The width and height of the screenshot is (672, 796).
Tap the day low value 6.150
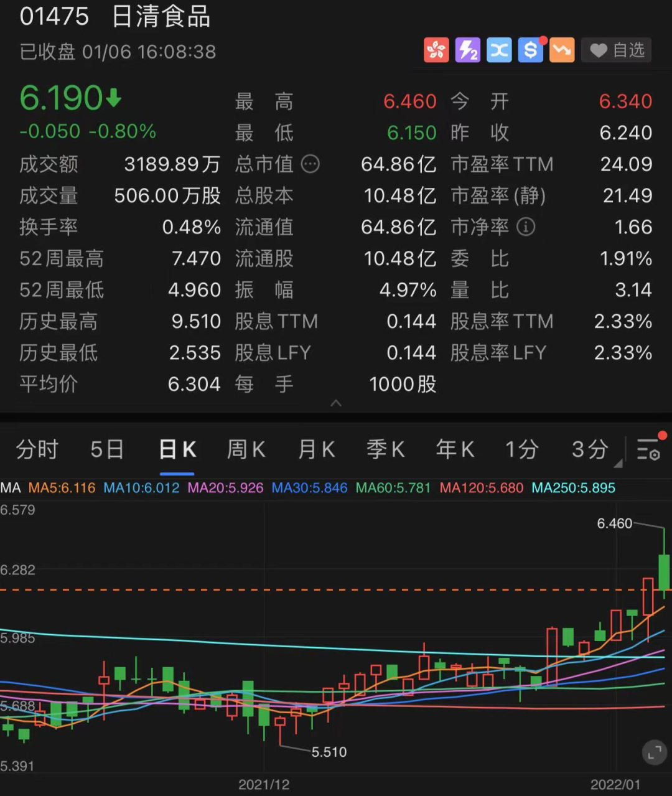pos(412,133)
